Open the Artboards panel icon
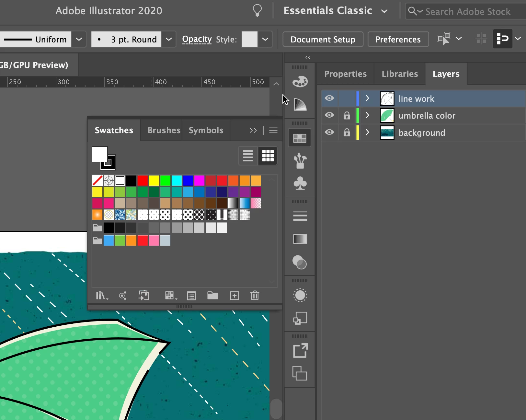This screenshot has width=526, height=420. click(300, 373)
